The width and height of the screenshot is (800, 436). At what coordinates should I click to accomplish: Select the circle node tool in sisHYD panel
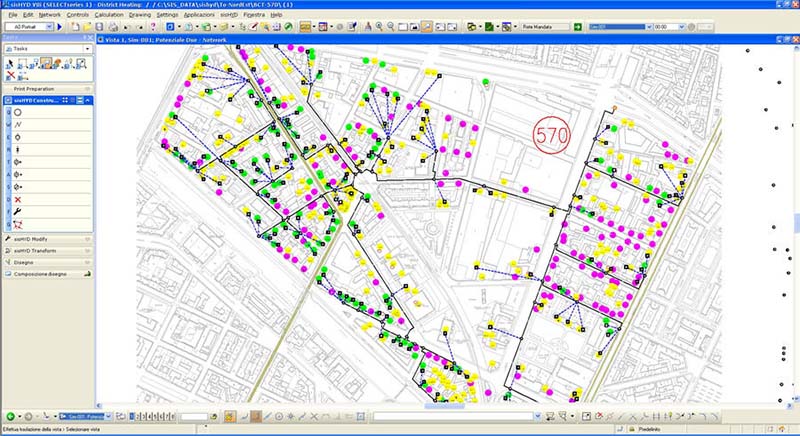tap(18, 112)
